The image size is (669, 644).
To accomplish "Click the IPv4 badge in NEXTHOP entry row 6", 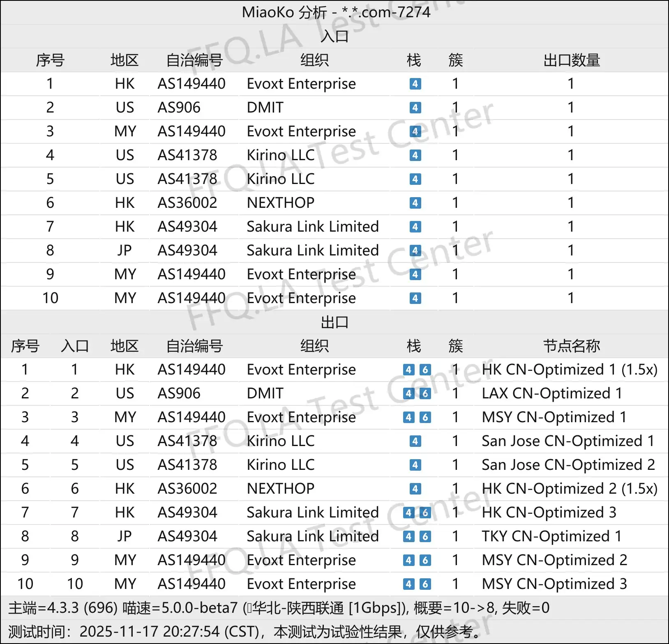I will [415, 203].
